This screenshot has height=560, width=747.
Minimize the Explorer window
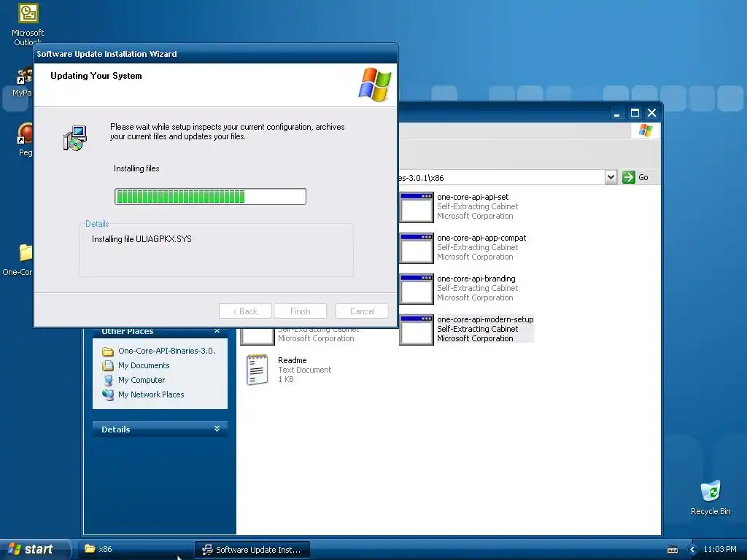tap(617, 113)
